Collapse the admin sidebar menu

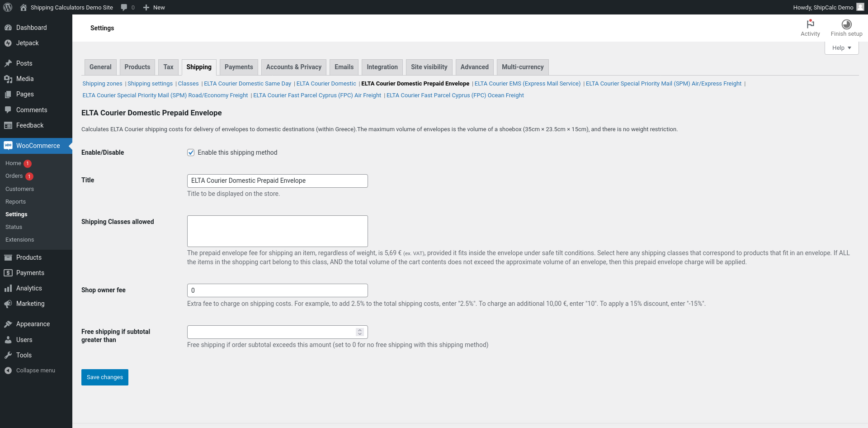pos(36,371)
